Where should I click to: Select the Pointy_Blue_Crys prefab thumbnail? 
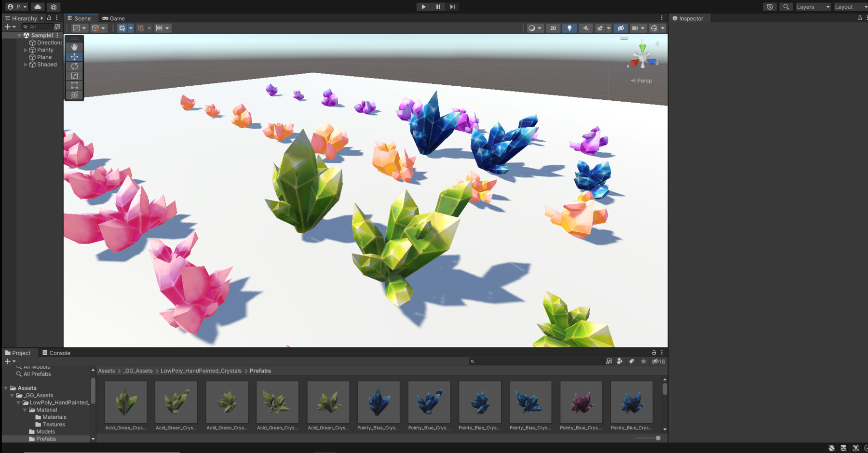pos(378,402)
